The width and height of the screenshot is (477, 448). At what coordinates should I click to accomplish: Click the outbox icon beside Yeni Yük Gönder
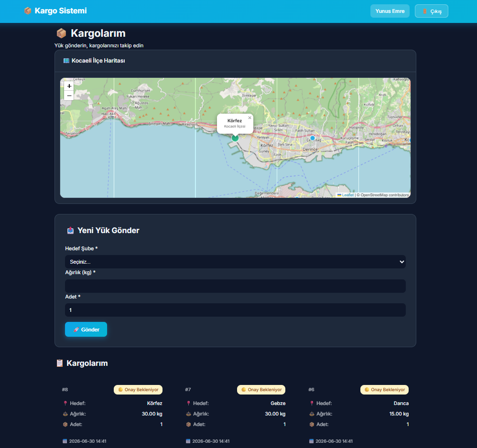70,230
